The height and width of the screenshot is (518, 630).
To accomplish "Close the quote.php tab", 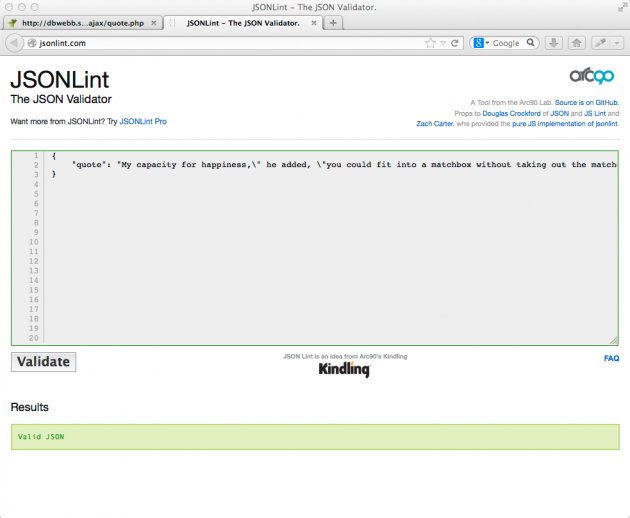I will [x=153, y=23].
